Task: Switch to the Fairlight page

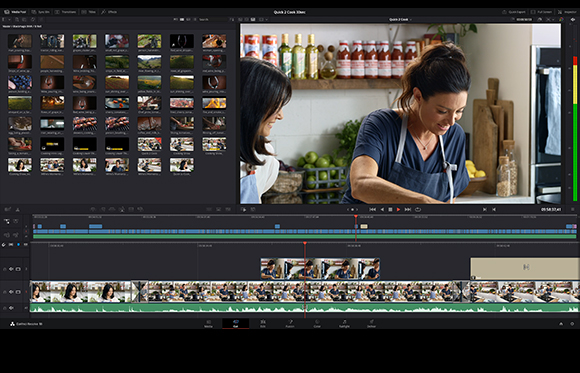Action: pyautogui.click(x=344, y=323)
